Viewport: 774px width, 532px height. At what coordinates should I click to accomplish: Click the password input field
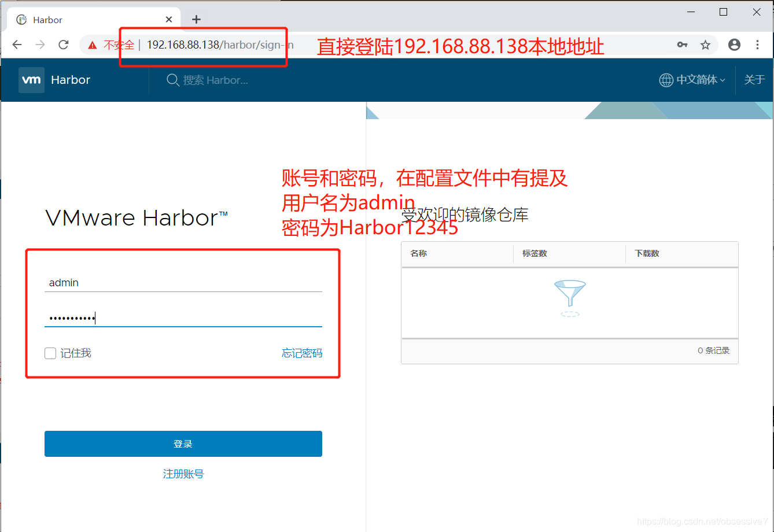tap(183, 317)
